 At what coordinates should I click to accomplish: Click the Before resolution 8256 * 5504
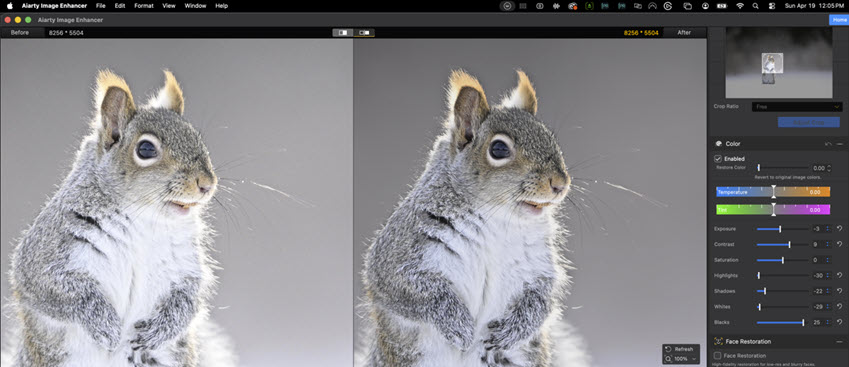click(x=66, y=33)
